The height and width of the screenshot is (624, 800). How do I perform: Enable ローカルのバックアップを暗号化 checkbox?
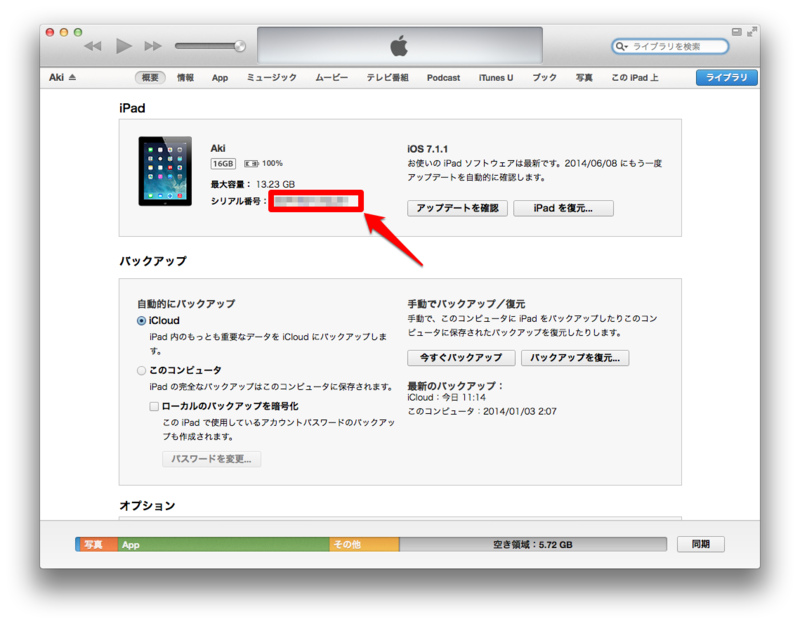(154, 407)
